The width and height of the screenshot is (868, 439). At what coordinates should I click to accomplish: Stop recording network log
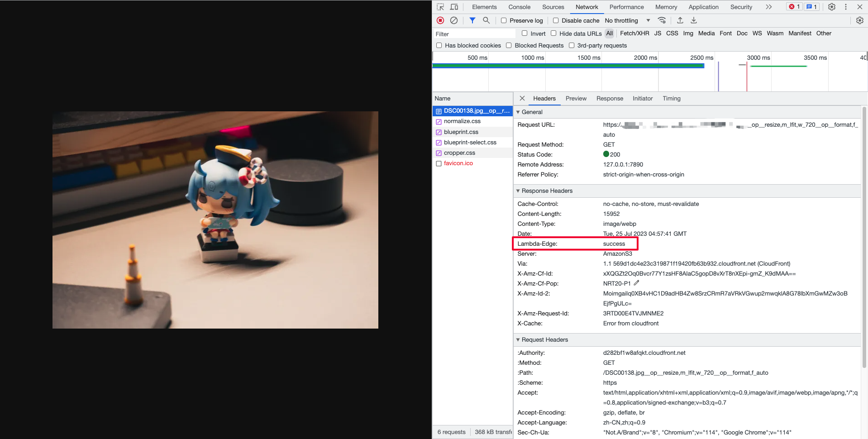(440, 20)
